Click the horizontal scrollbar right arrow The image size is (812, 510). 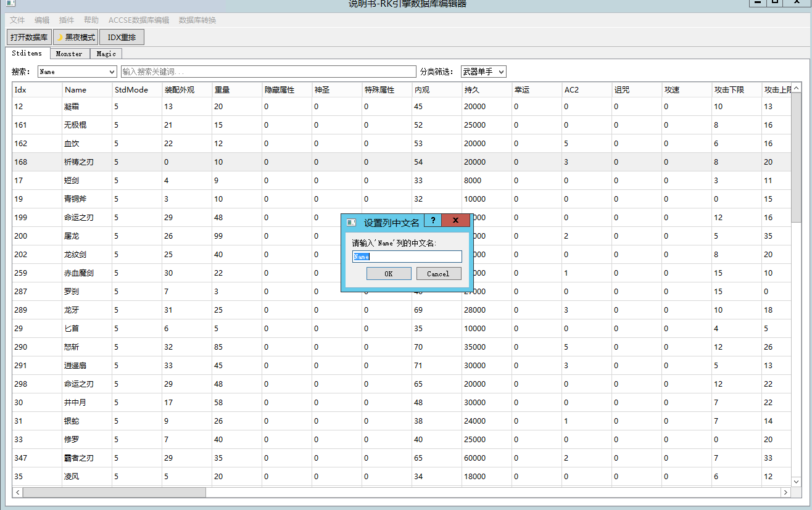point(785,492)
